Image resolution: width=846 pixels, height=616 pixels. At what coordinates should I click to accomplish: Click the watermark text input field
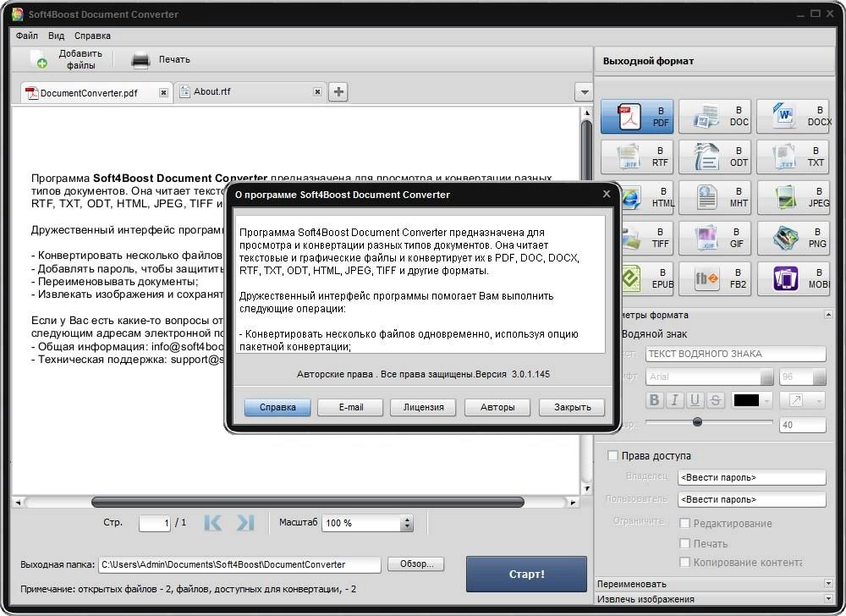[x=736, y=354]
